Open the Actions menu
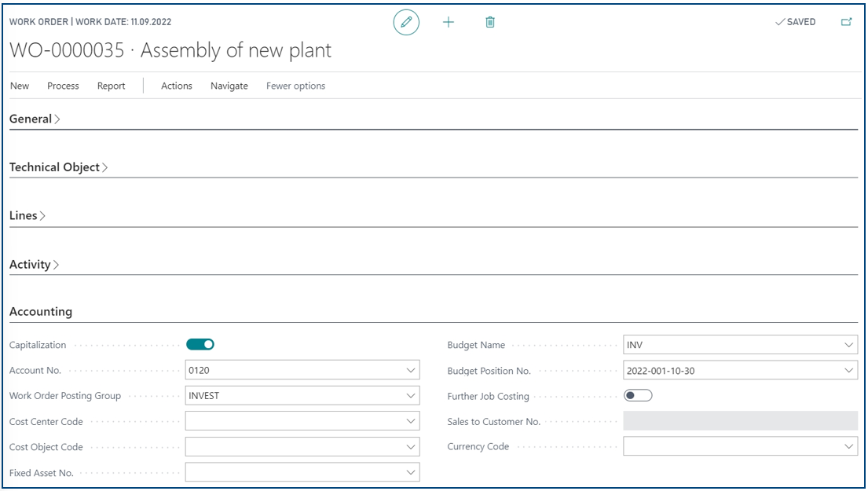 177,86
